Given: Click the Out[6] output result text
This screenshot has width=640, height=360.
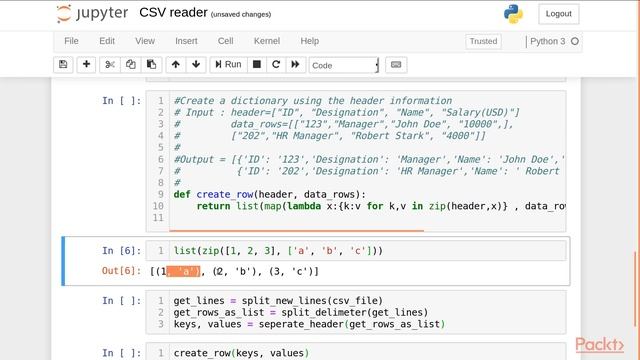Looking at the screenshot, I should tap(234, 271).
